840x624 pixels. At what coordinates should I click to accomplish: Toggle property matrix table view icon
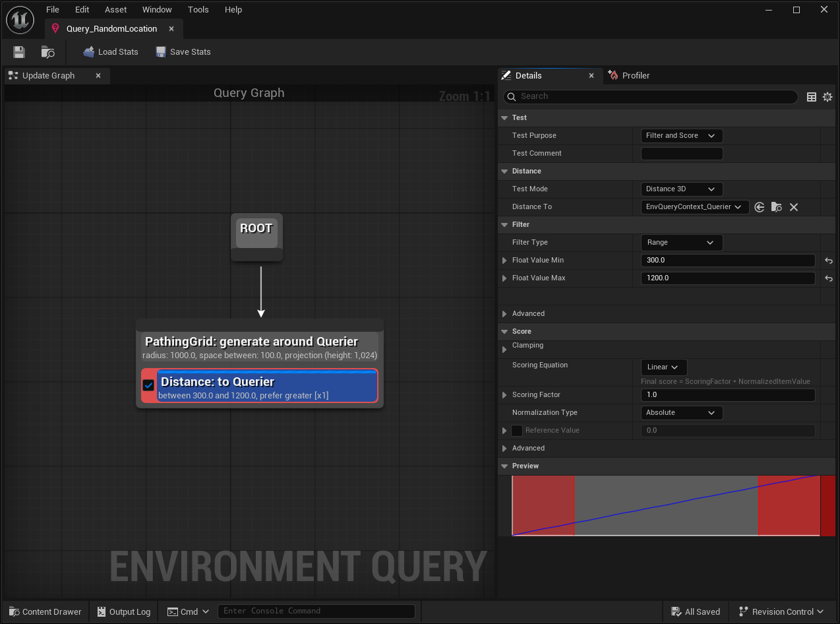[x=812, y=97]
